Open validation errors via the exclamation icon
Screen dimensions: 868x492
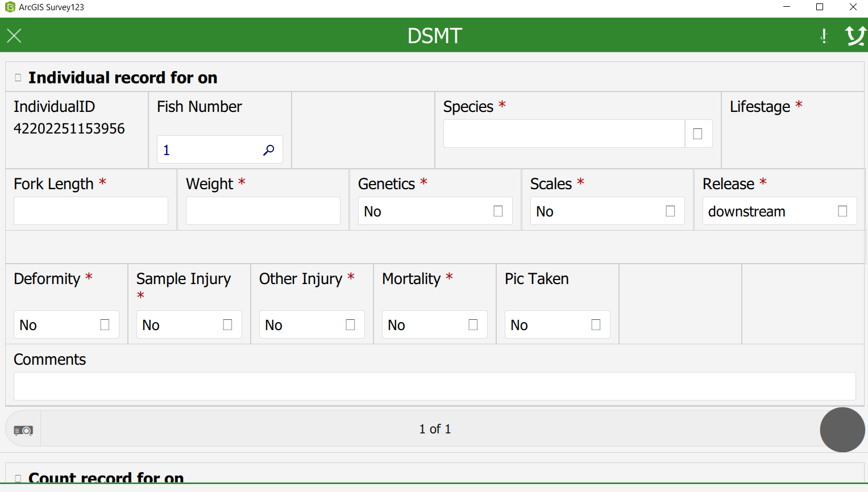click(824, 35)
